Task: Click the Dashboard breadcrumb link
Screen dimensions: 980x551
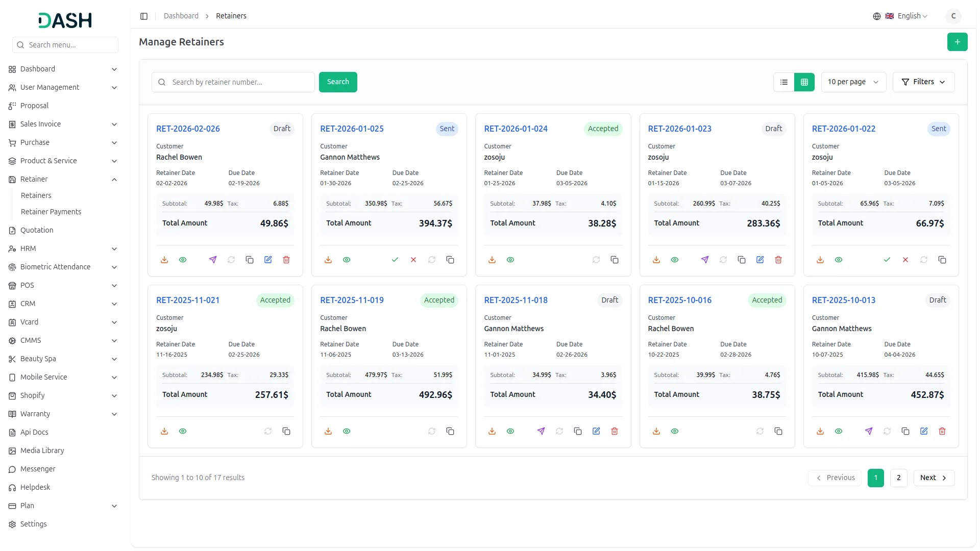Action: tap(181, 16)
